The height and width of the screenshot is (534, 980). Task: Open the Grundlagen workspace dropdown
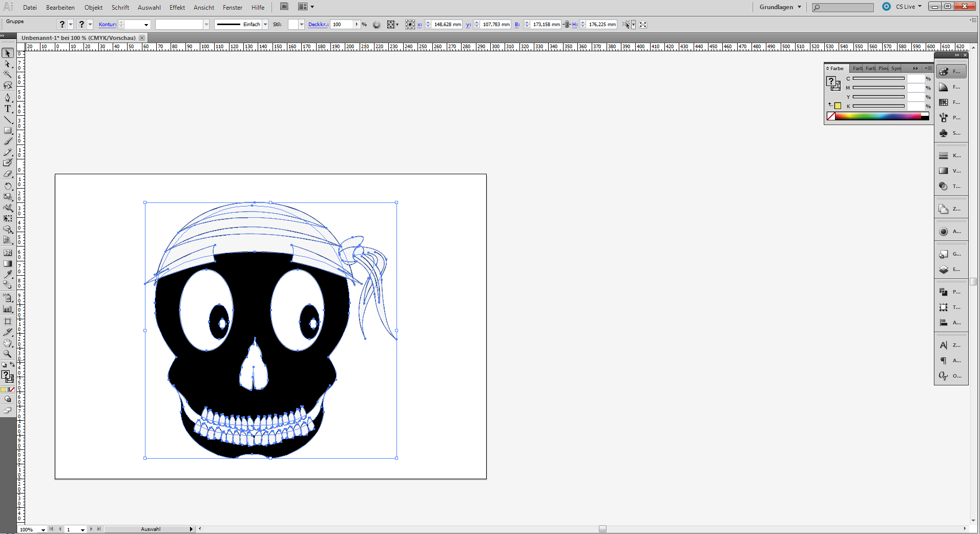click(780, 7)
